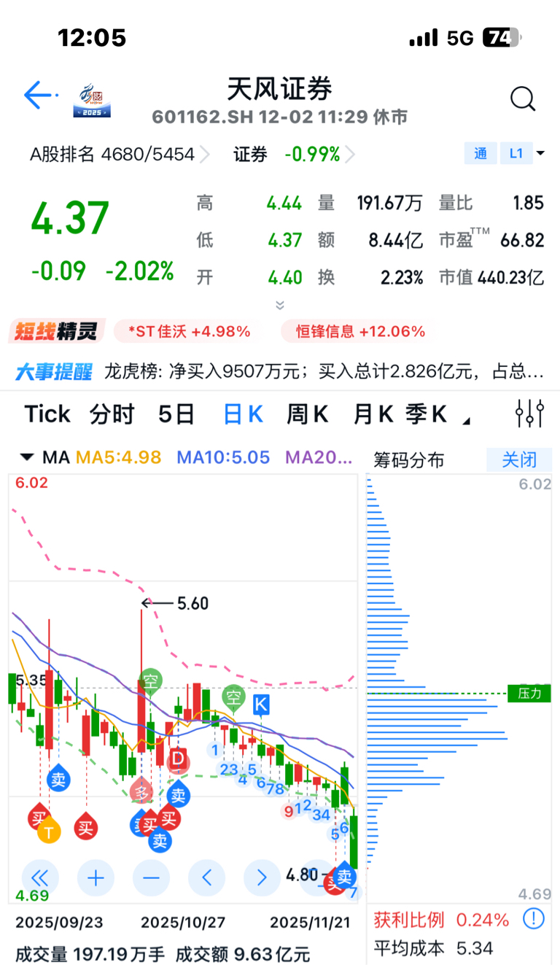This screenshot has width=560, height=965.
Task: Move chart left with left chevron
Action: click(207, 877)
